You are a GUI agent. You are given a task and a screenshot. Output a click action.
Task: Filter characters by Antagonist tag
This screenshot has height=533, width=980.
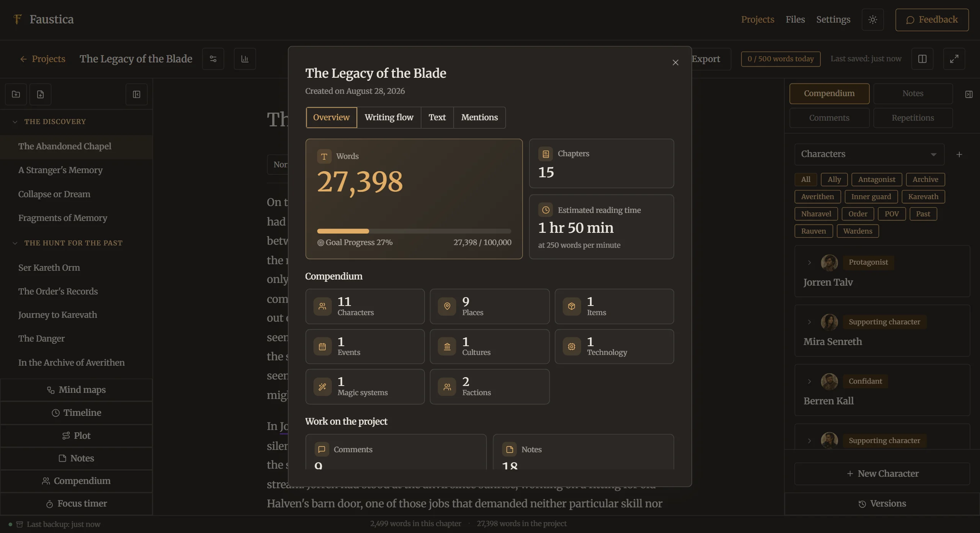877,179
